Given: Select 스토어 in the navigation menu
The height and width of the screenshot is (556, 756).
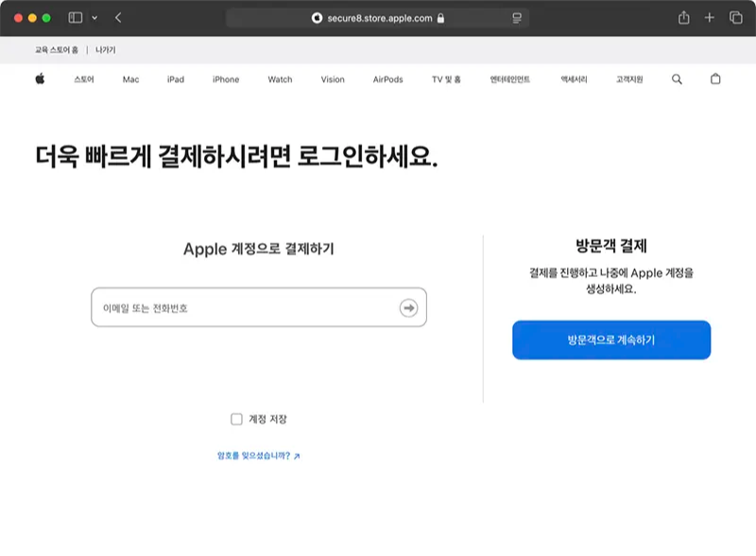Looking at the screenshot, I should 83,79.
